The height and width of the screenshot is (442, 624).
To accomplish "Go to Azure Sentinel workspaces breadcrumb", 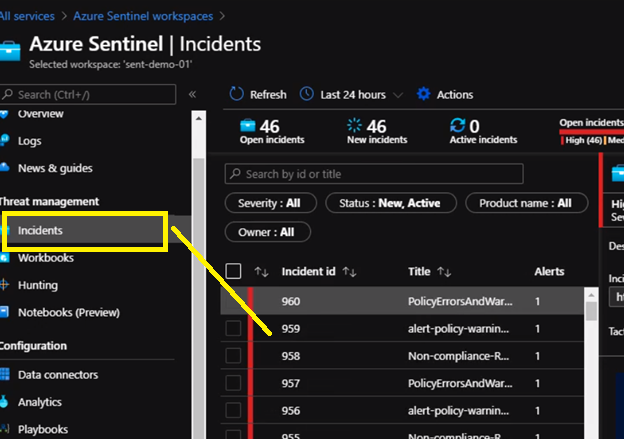I will click(x=143, y=16).
